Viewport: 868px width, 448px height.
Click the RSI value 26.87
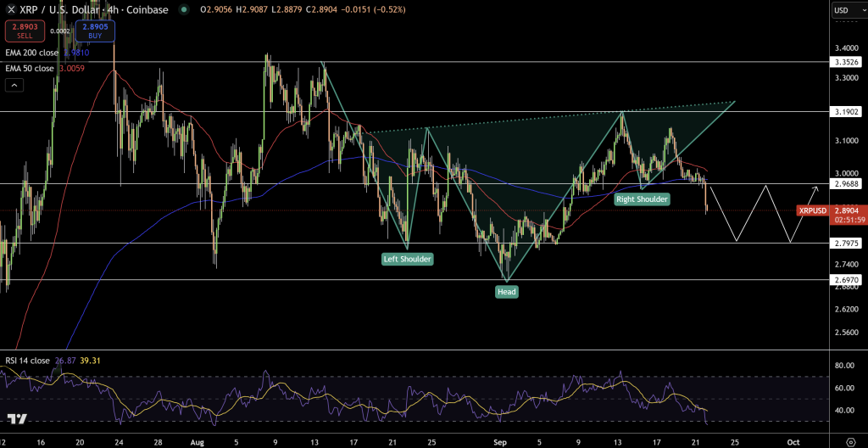(x=65, y=361)
